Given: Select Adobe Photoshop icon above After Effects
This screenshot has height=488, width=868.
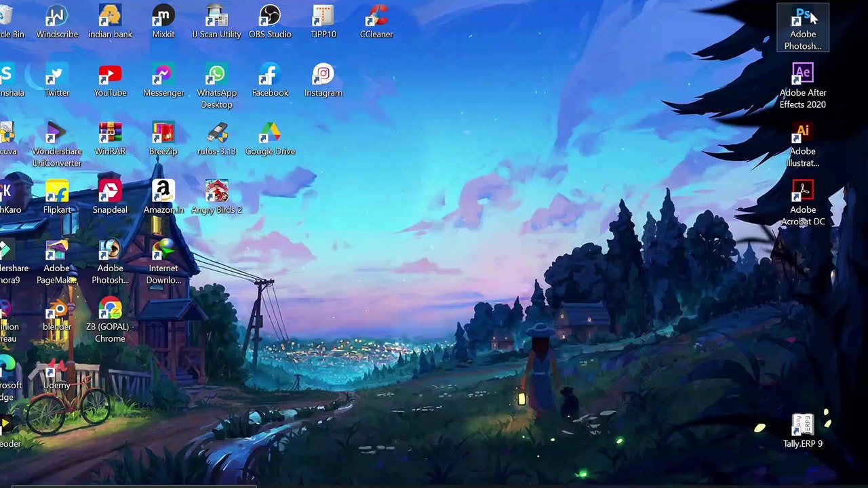Looking at the screenshot, I should click(x=803, y=28).
